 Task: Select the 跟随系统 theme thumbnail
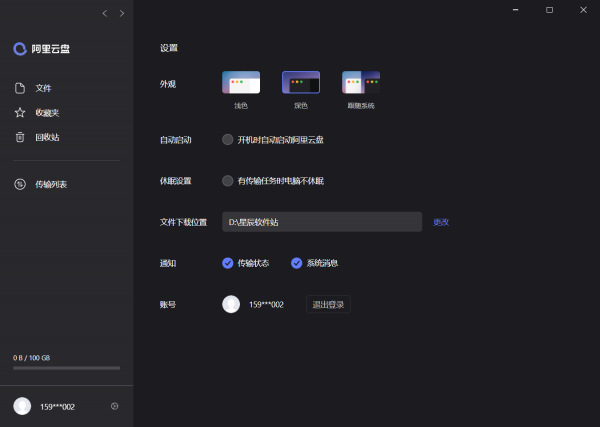click(361, 82)
